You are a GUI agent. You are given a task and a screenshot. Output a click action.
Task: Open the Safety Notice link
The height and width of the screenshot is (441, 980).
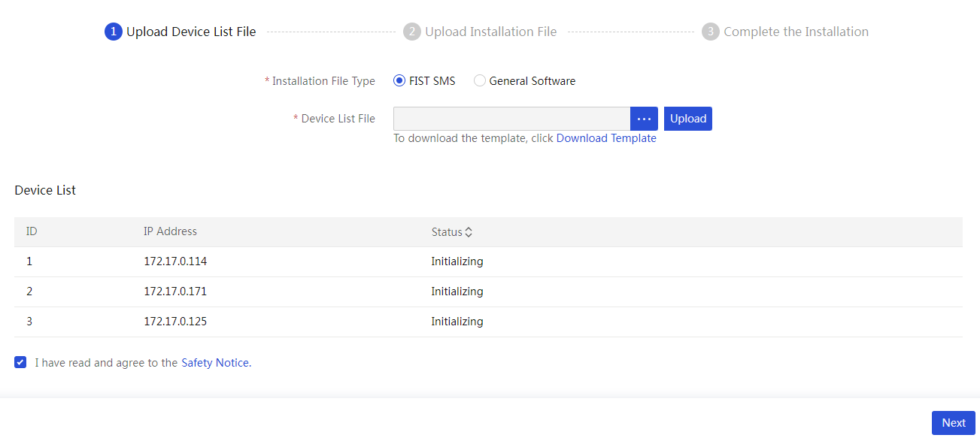click(215, 362)
